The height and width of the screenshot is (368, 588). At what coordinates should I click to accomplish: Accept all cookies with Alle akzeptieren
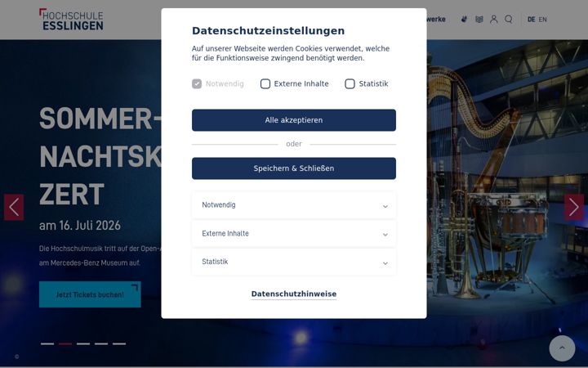click(294, 120)
